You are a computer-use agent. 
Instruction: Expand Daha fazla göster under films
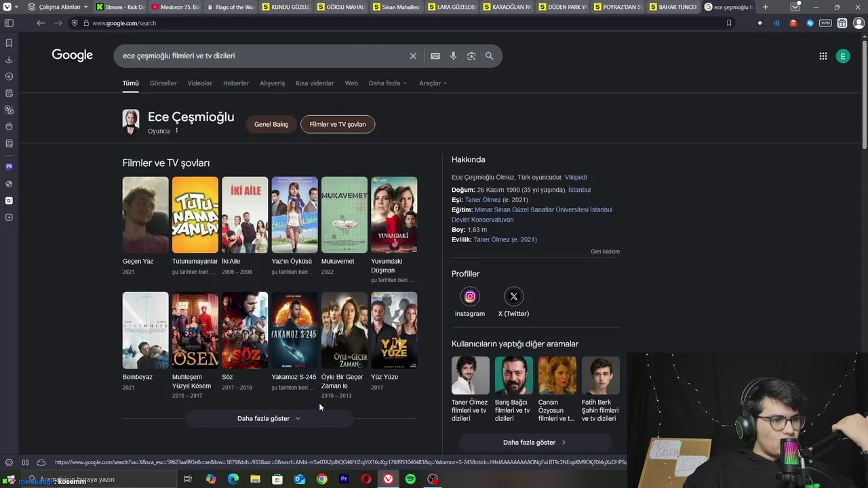[269, 418]
